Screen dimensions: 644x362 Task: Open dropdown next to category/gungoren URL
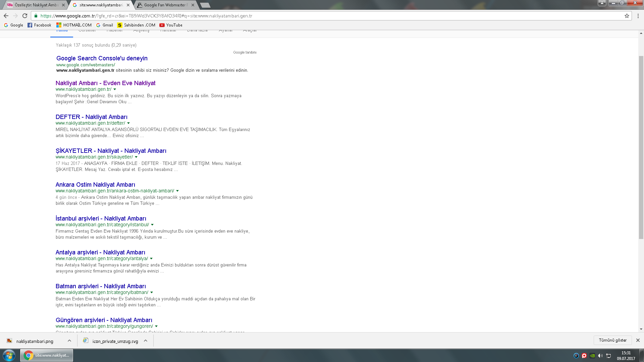[x=156, y=326]
